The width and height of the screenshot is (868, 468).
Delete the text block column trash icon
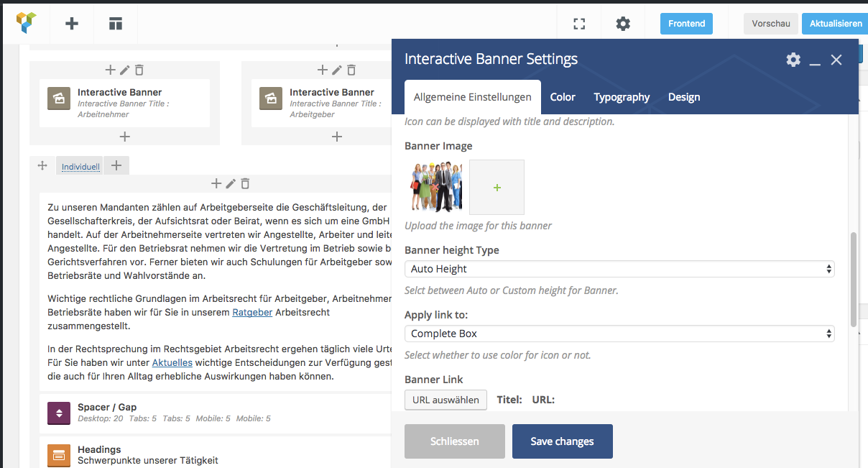245,184
